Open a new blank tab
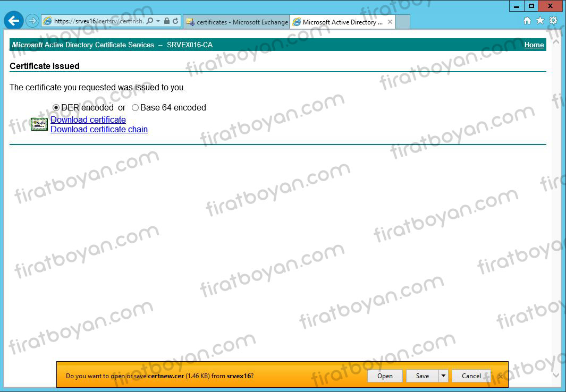Screen dimensions: 566x392 [403, 22]
